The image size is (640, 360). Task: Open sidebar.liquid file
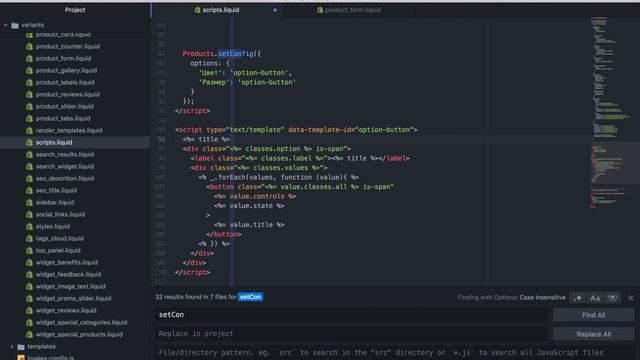coord(55,202)
